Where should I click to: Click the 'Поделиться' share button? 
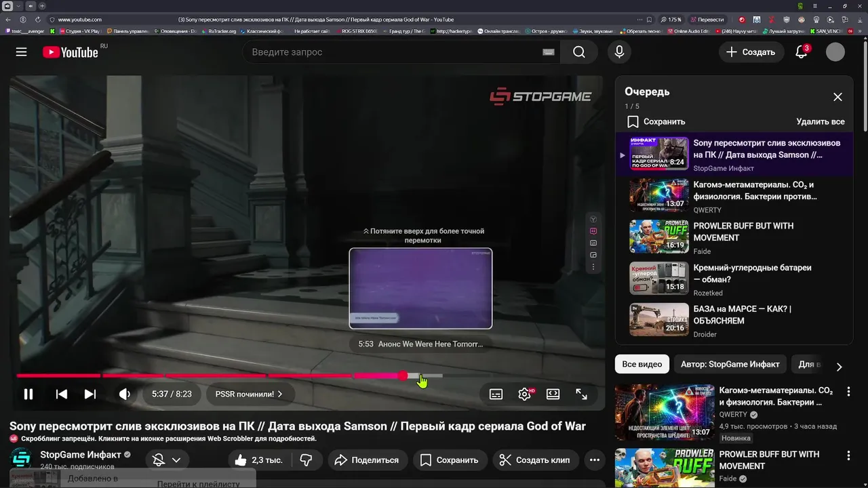(x=367, y=460)
